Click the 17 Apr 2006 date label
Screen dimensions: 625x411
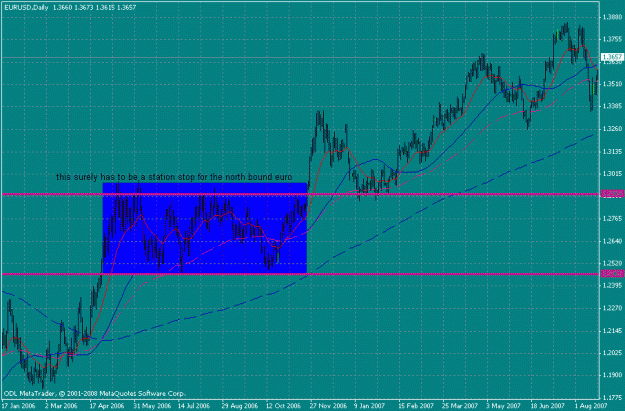click(x=106, y=406)
